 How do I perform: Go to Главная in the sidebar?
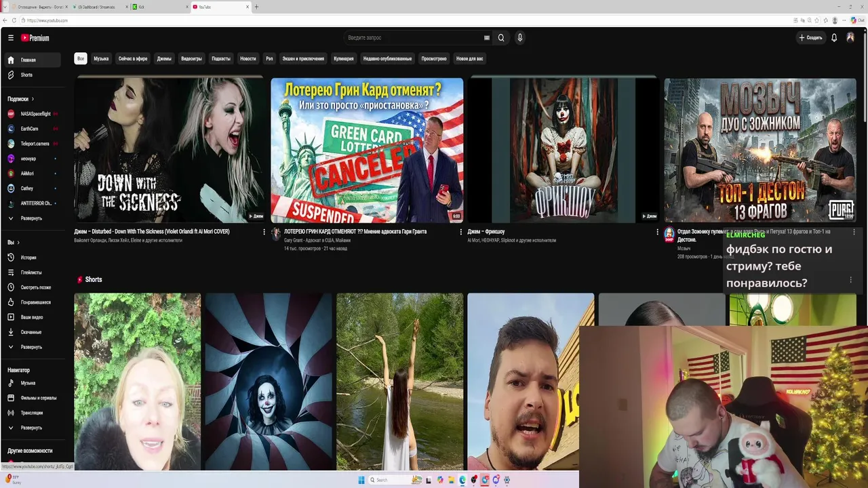click(x=33, y=60)
